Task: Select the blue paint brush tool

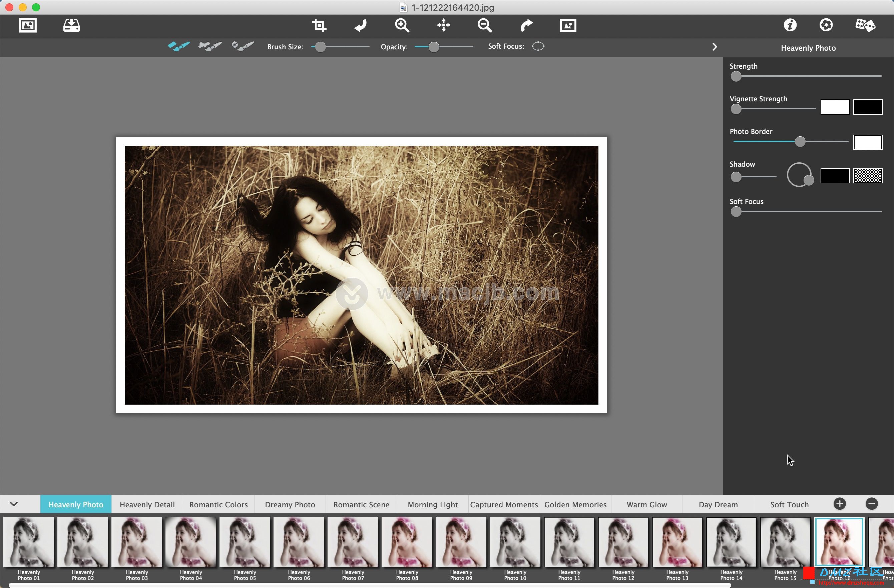Action: tap(178, 46)
